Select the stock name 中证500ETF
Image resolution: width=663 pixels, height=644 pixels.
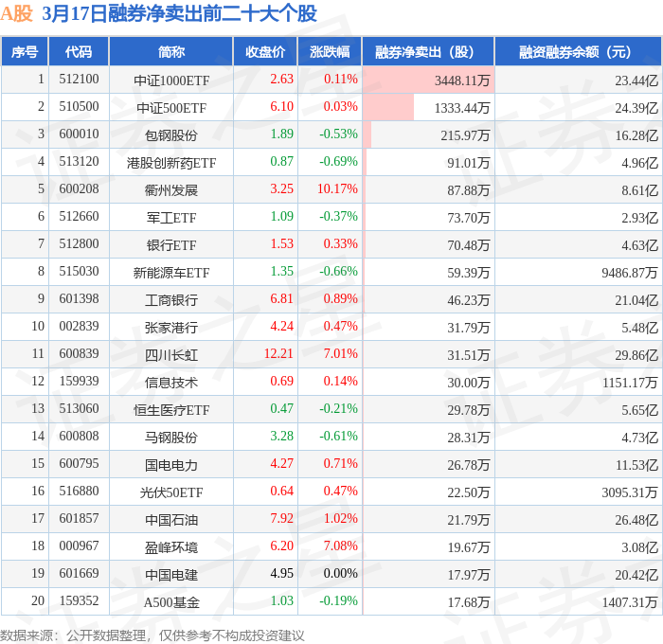point(171,107)
